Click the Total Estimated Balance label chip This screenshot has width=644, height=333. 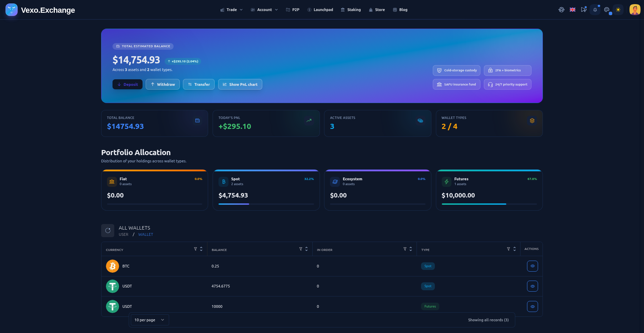pos(143,46)
